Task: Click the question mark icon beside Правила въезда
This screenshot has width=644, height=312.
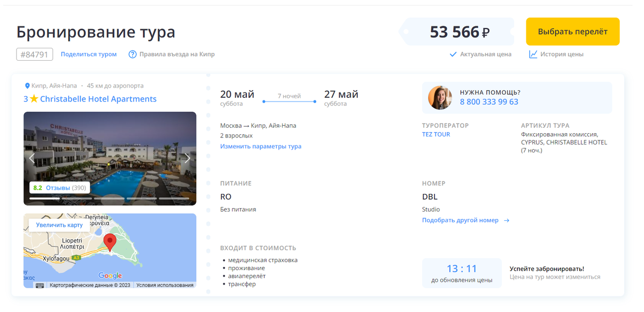Action: [132, 54]
